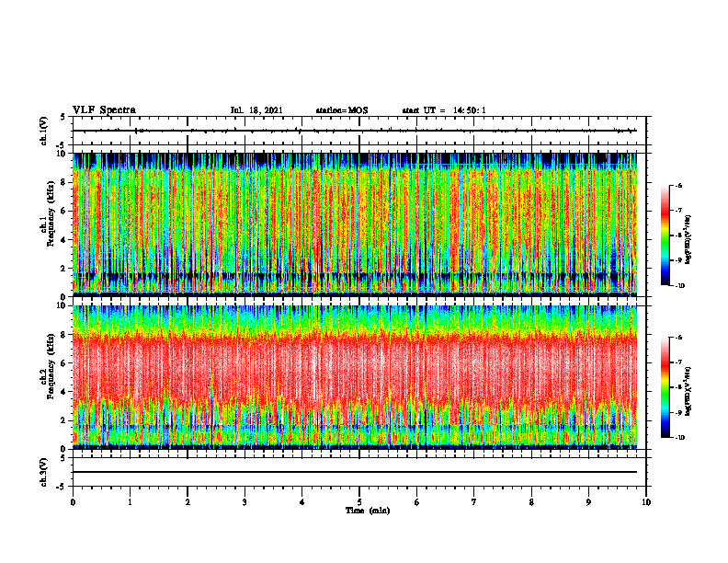
Task: Click the ch.2 color bar label "-10"
Action: [x=680, y=438]
